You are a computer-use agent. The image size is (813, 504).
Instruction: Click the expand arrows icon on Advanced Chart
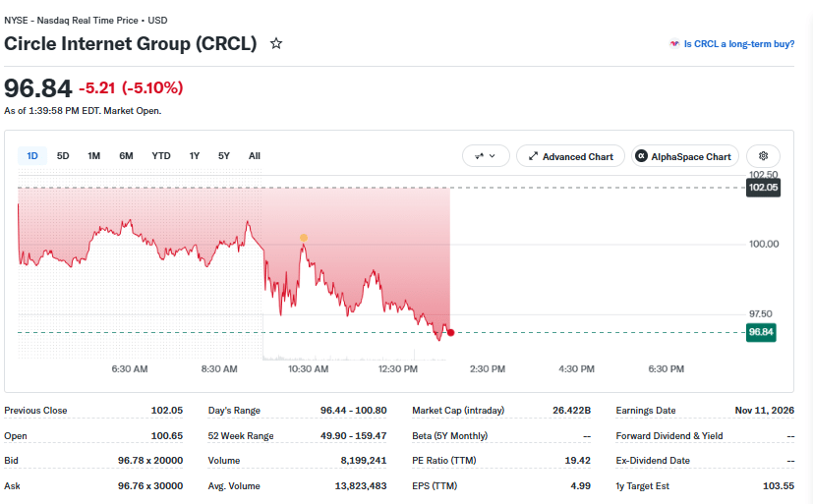[x=533, y=156]
